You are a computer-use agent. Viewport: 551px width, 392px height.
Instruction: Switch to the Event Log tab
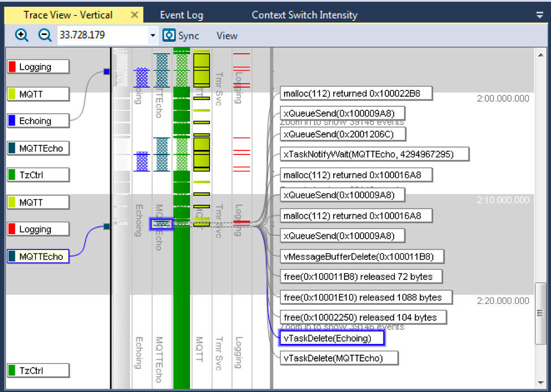pos(181,15)
